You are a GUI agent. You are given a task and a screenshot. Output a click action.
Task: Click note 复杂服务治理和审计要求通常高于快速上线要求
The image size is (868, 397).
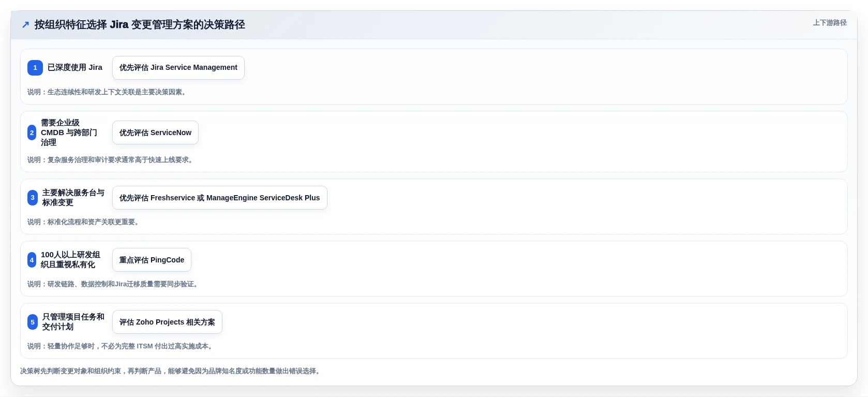[111, 160]
